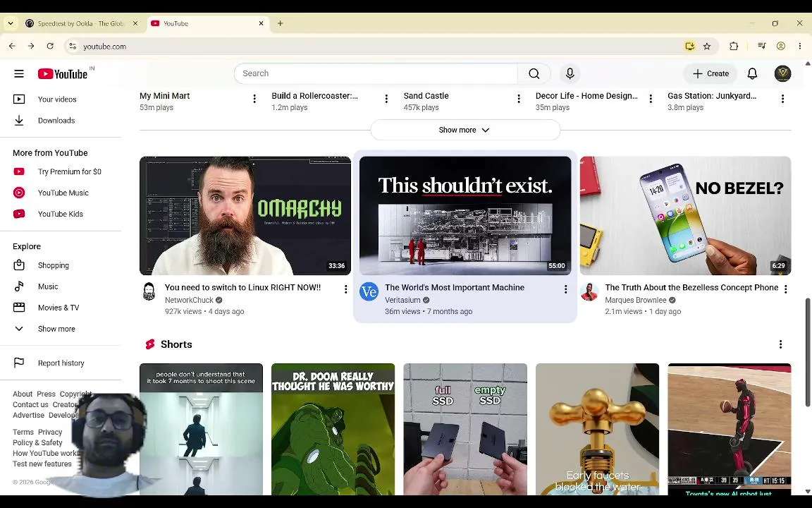Close the Speedtest tab
The width and height of the screenshot is (812, 508).
pos(135,23)
